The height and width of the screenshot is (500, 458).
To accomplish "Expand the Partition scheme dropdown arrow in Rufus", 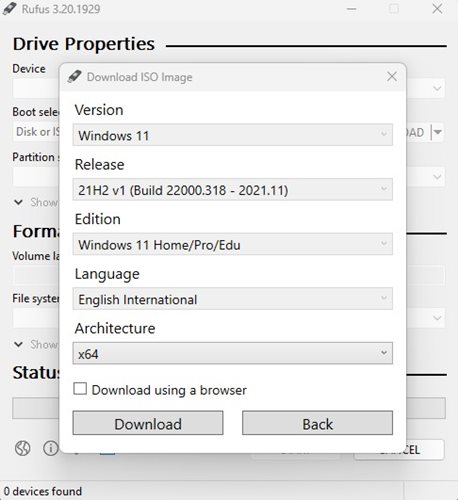I will pos(437,176).
